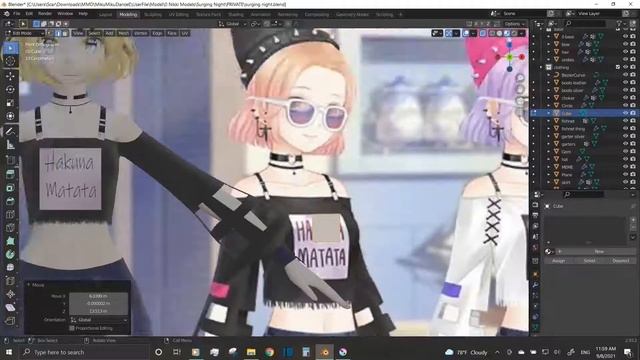Select the 3D Cursor tool
The width and height of the screenshot is (640, 360).
pos(10,62)
